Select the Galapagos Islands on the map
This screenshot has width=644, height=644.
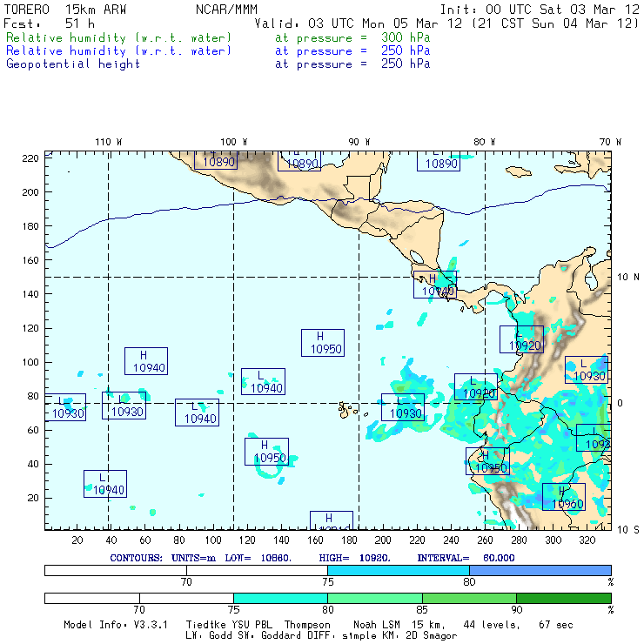coord(347,408)
